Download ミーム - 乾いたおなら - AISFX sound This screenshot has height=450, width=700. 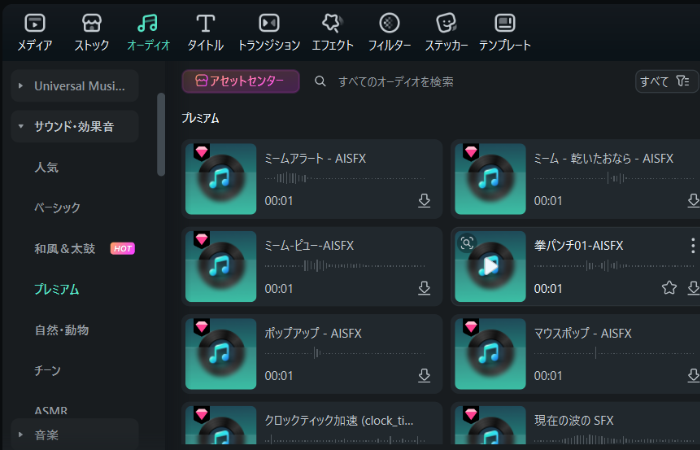tap(693, 201)
